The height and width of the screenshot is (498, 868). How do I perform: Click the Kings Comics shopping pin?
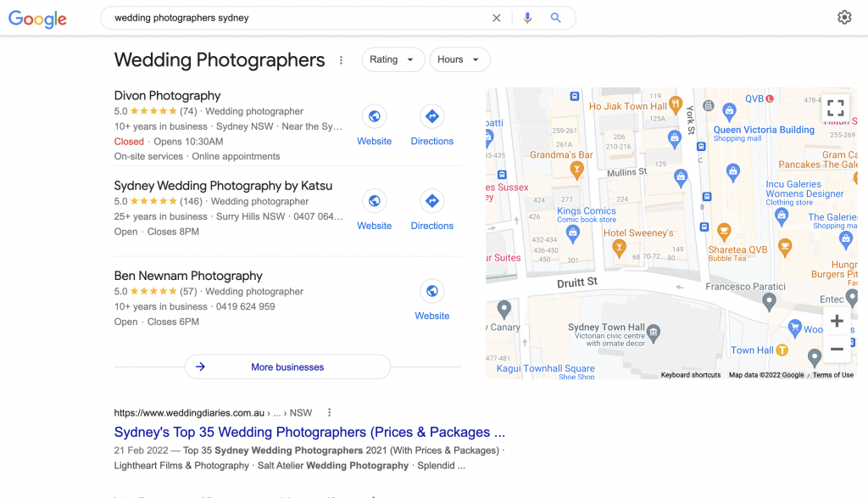coord(573,233)
